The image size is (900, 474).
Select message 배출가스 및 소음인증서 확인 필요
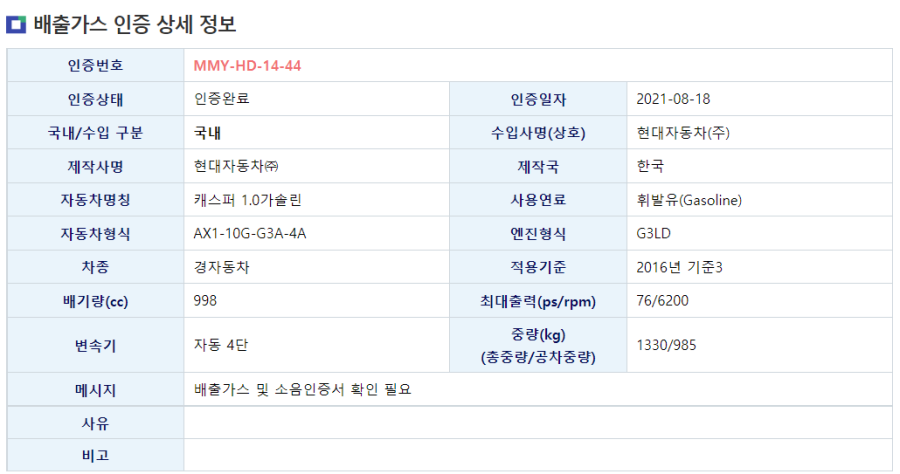(x=302, y=390)
